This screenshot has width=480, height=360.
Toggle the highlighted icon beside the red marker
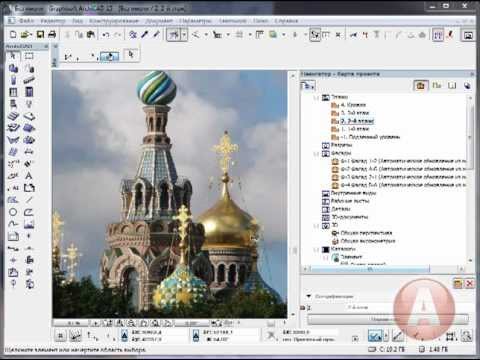438,35
